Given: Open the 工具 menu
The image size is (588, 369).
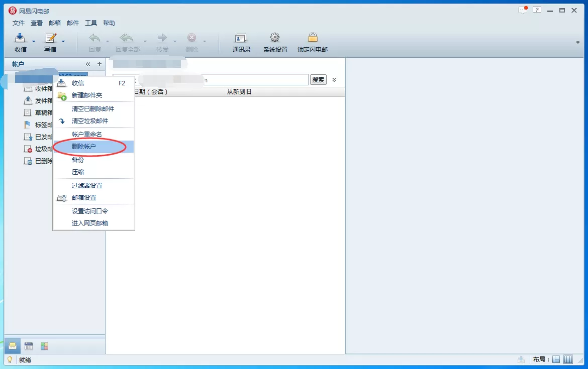Looking at the screenshot, I should pyautogui.click(x=91, y=23).
